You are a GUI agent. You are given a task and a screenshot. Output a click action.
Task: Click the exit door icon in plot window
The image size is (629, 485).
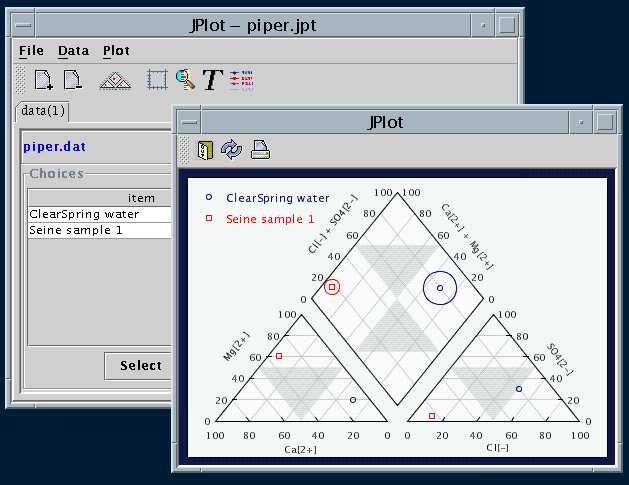point(205,150)
